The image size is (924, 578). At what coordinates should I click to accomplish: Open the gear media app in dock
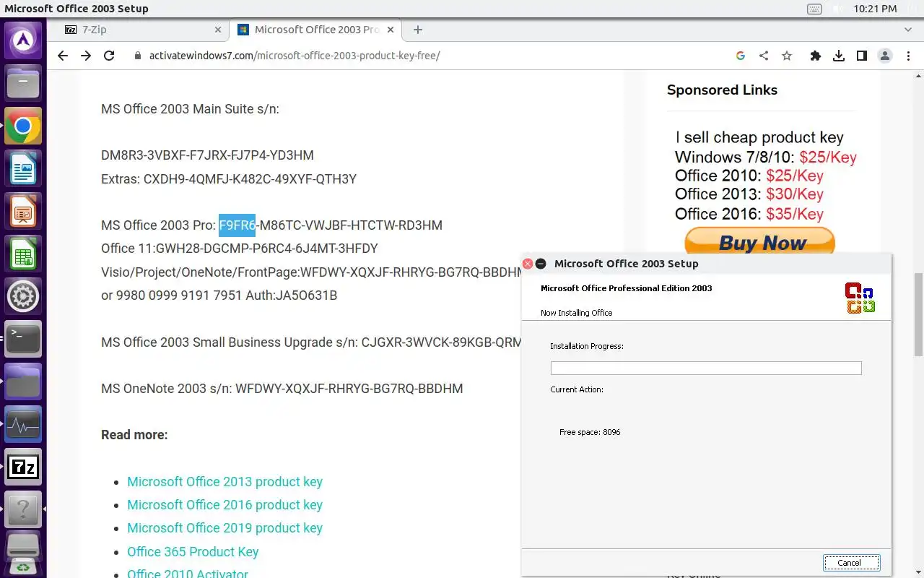pos(23,296)
